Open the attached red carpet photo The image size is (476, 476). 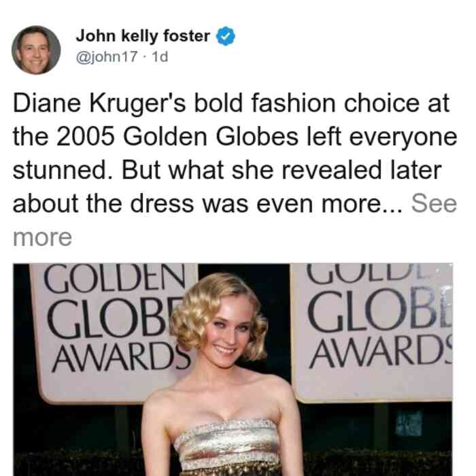click(233, 369)
